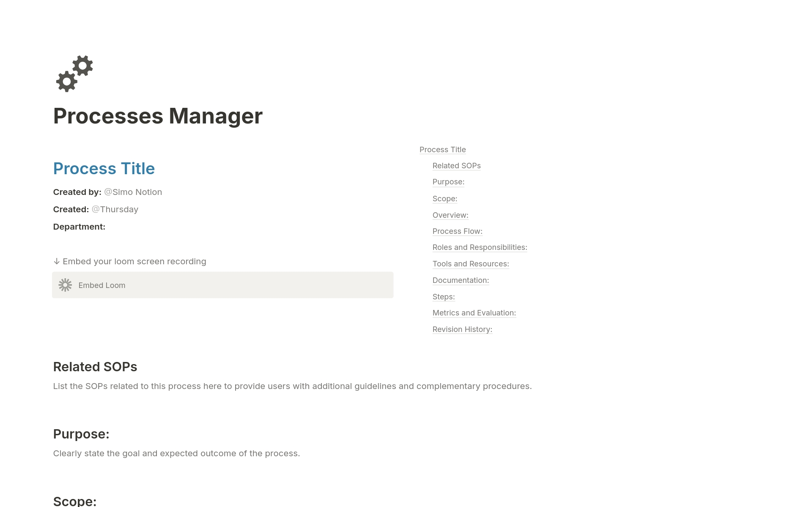812x507 pixels.
Task: Open Roles and Responsibilities link
Action: coord(480,247)
